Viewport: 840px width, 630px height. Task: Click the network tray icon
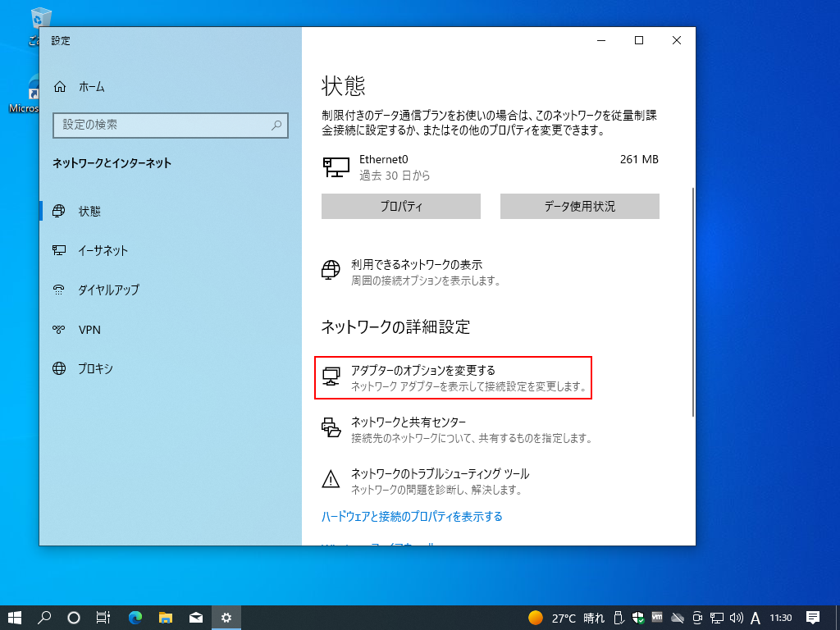(x=717, y=618)
